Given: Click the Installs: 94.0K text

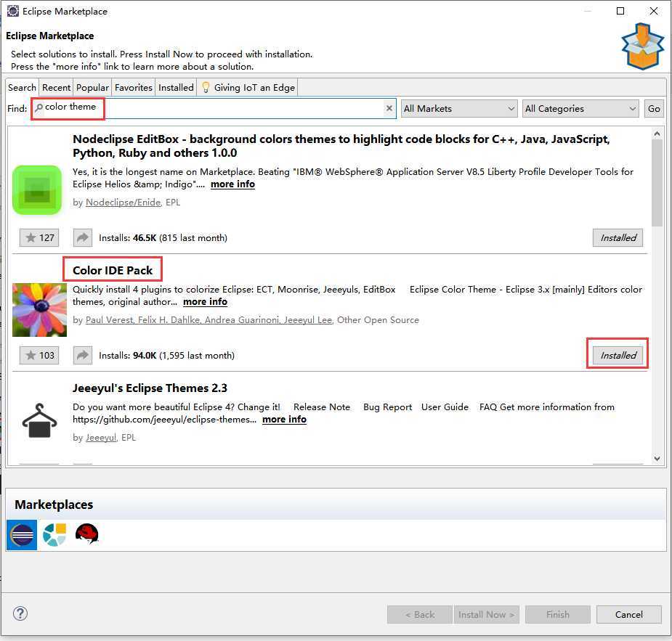Looking at the screenshot, I should click(166, 356).
